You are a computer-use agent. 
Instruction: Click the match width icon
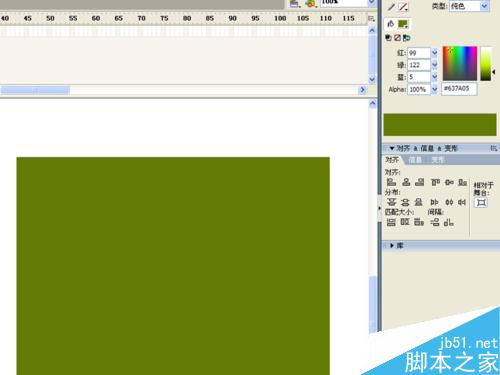(x=391, y=222)
